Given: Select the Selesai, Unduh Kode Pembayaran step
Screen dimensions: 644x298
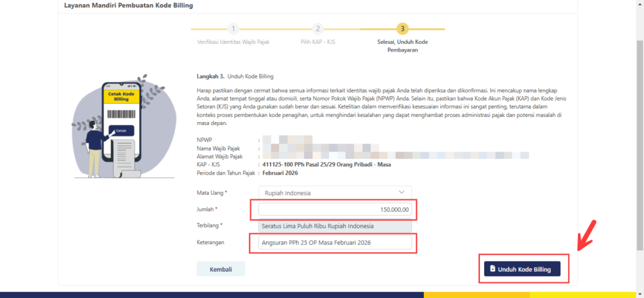Looking at the screenshot, I should tap(402, 46).
